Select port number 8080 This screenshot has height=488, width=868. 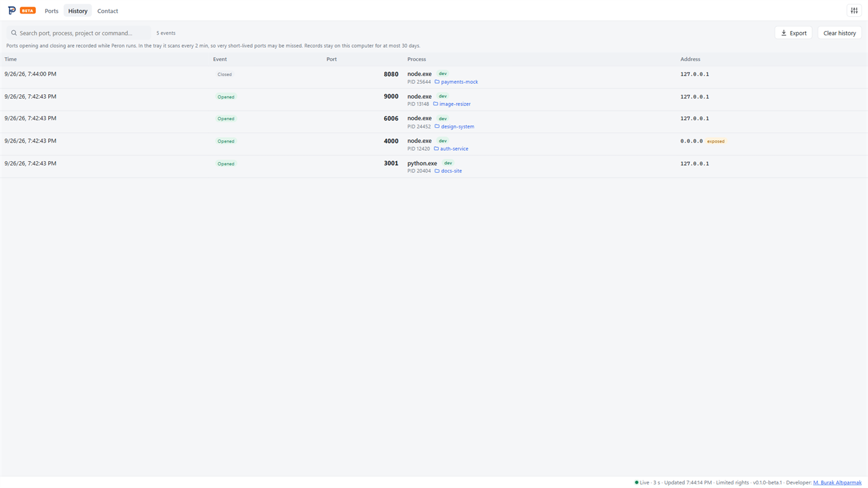[x=391, y=74]
